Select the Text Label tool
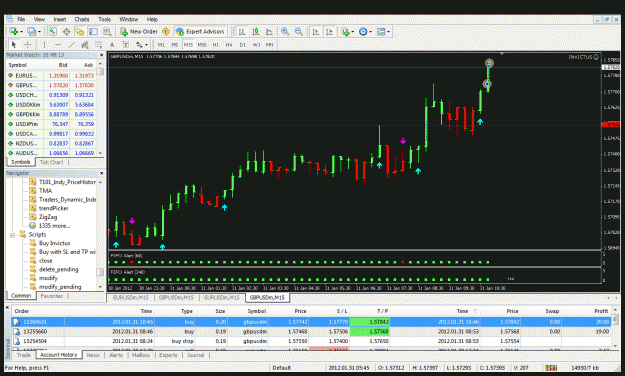 (x=126, y=45)
